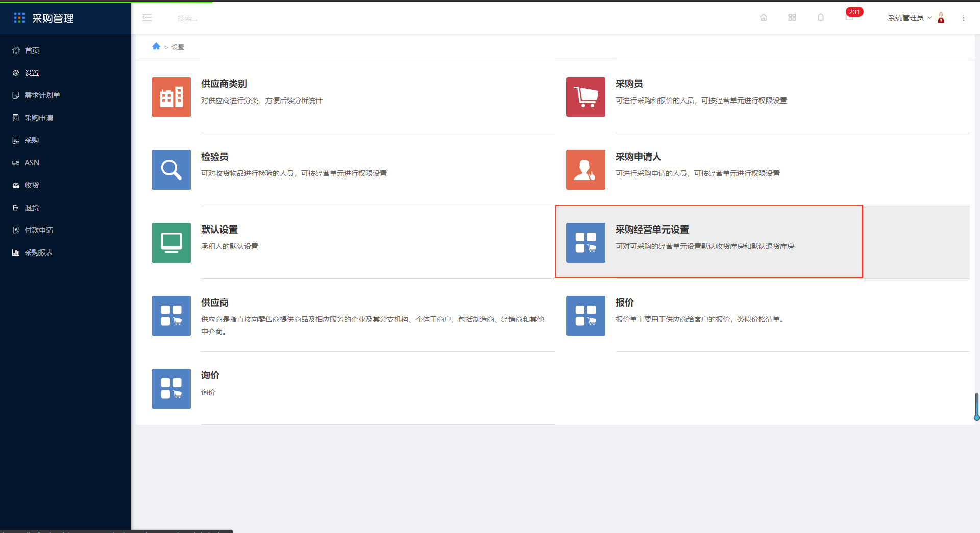Click the 采购报表 chart icon in the sidebar
The height and width of the screenshot is (533, 980).
point(16,252)
